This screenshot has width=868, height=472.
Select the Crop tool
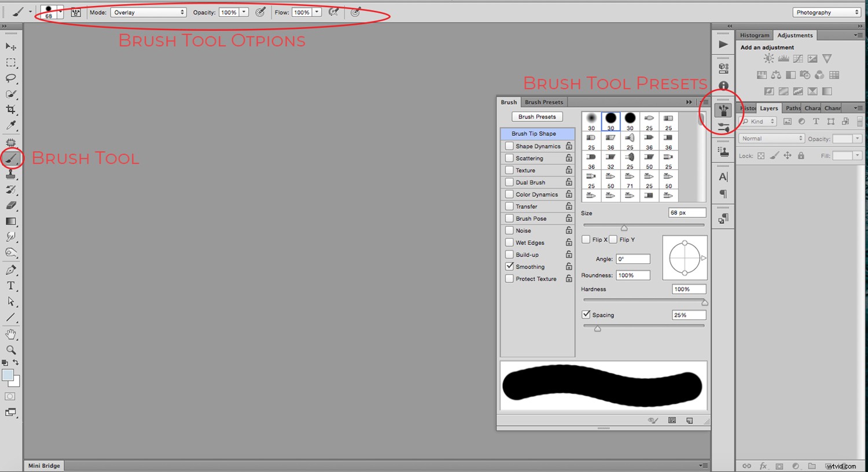point(12,110)
